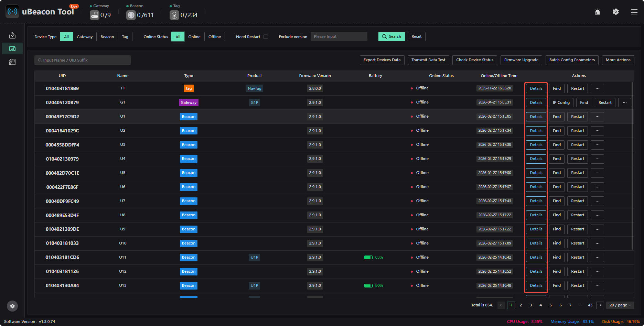Expand More Actions menu
The image size is (644, 326).
coord(618,60)
